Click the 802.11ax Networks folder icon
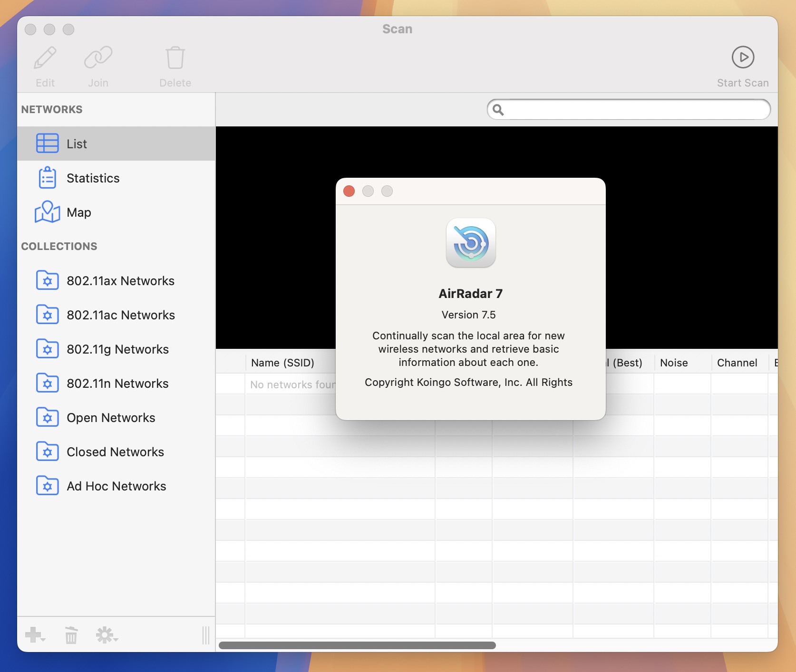Screen dimensions: 796x672 (48, 280)
